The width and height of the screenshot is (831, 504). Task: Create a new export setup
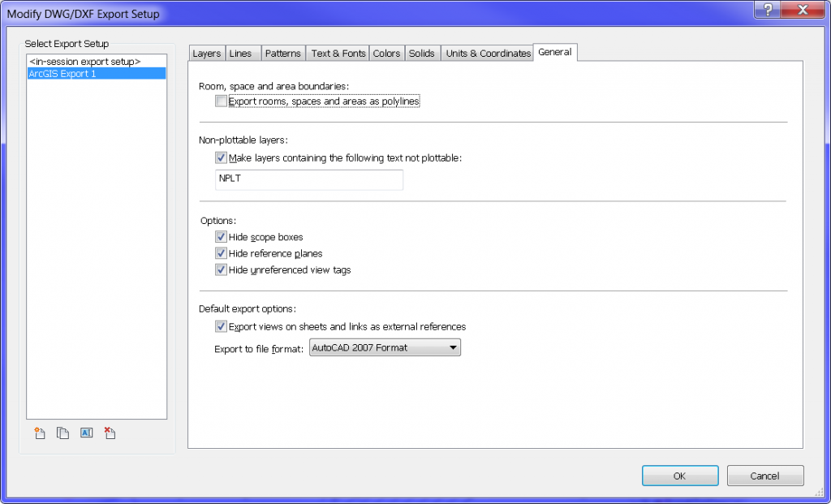[x=39, y=433]
